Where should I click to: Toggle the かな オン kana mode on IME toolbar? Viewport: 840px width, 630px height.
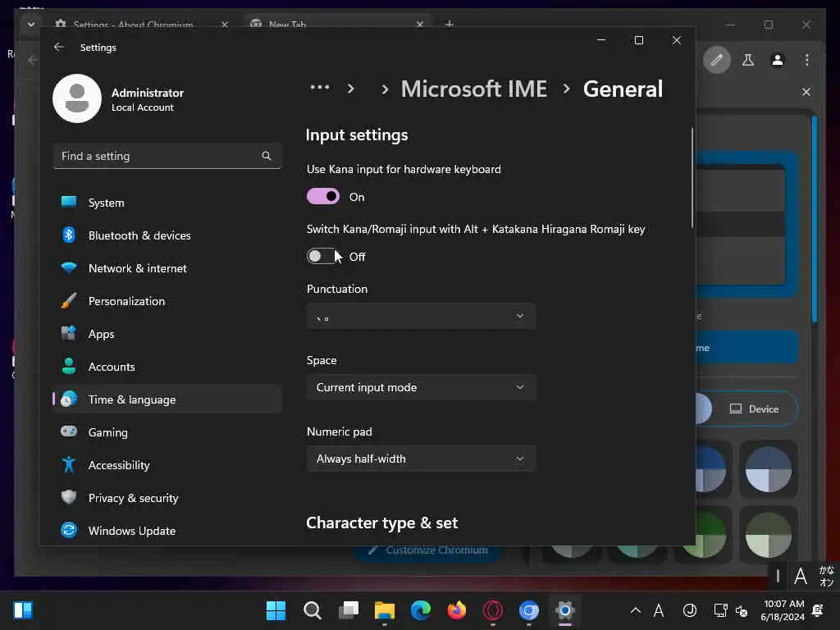pos(826,577)
